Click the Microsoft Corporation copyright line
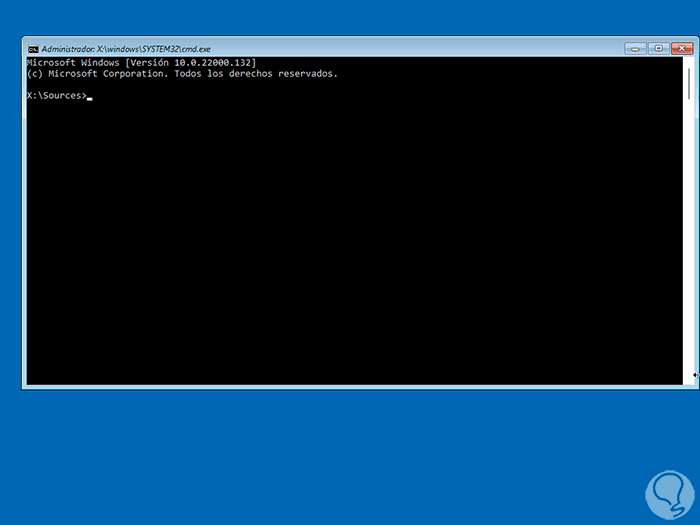The height and width of the screenshot is (525, 700). [x=182, y=74]
